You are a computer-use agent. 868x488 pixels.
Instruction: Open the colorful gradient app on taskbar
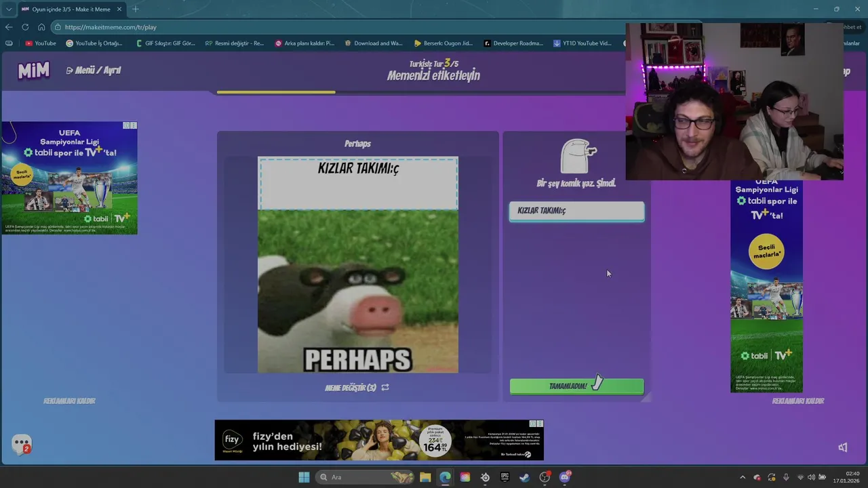tap(465, 477)
